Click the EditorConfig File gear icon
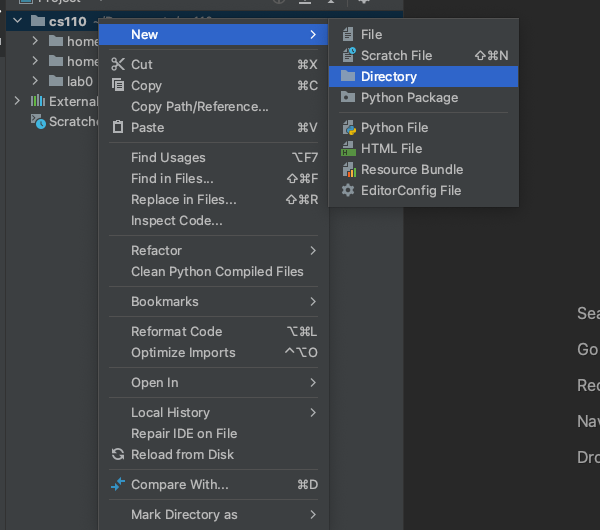 348,190
